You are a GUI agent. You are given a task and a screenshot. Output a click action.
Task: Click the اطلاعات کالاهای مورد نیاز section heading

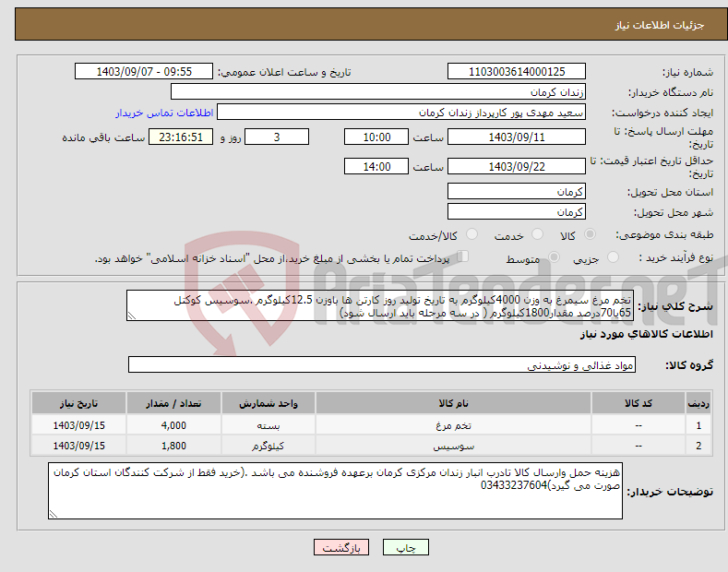pos(646,334)
